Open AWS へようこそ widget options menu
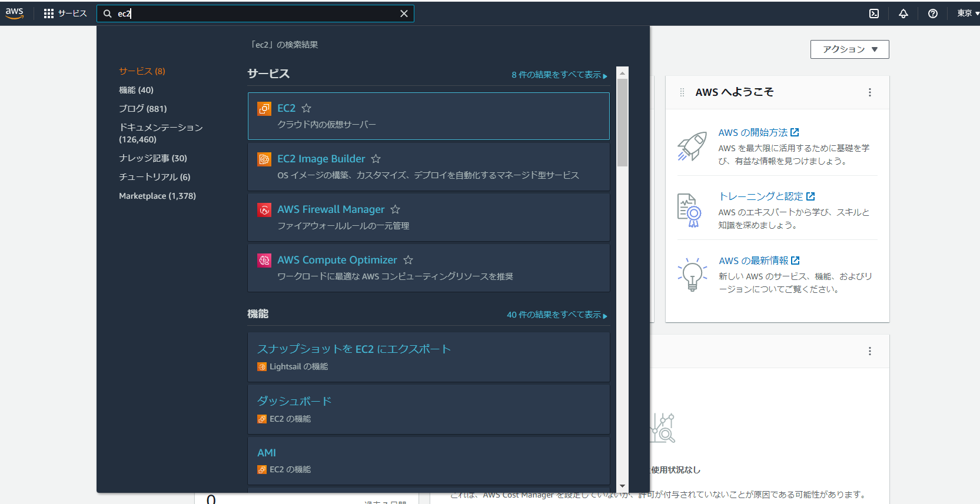 coord(869,92)
